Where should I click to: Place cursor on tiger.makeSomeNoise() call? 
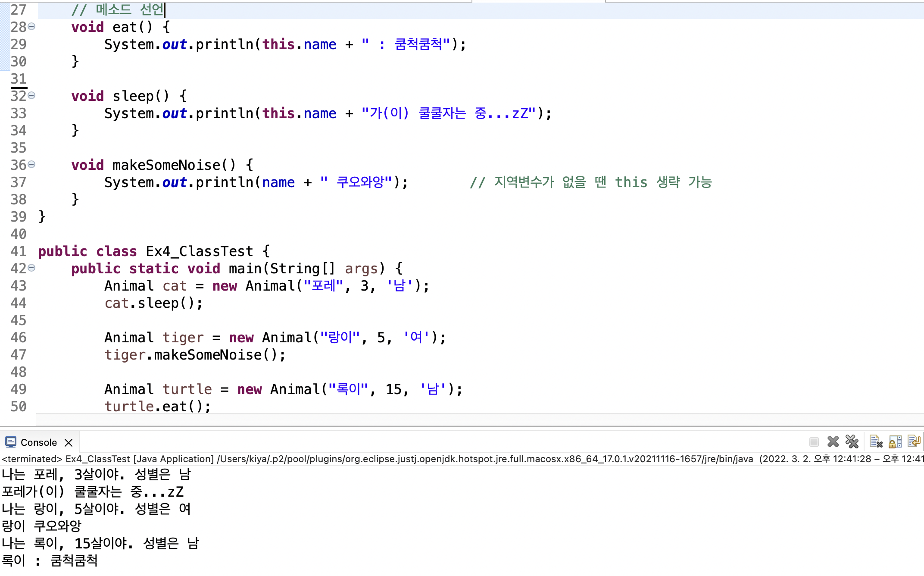(207, 355)
